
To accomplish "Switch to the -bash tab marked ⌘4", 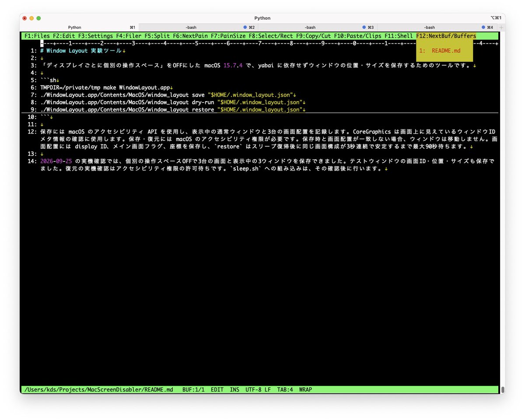I will coord(429,27).
